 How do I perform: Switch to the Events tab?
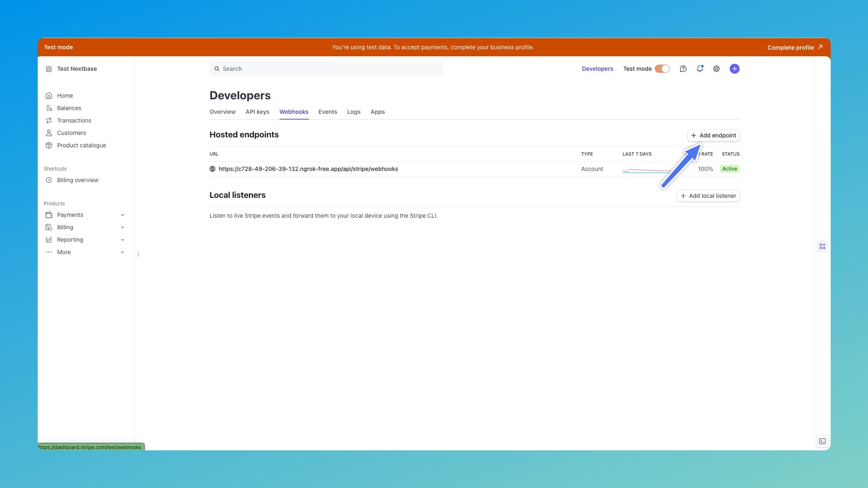pos(328,112)
